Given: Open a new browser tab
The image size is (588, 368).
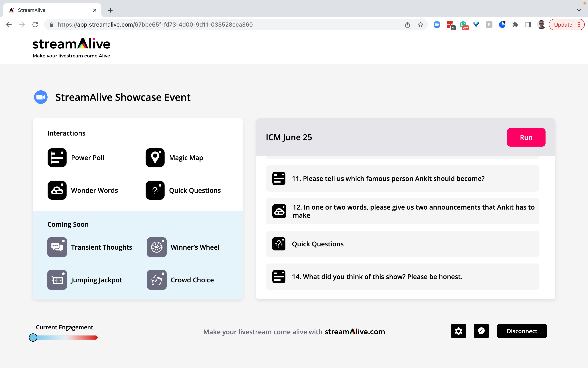Looking at the screenshot, I should tap(110, 10).
